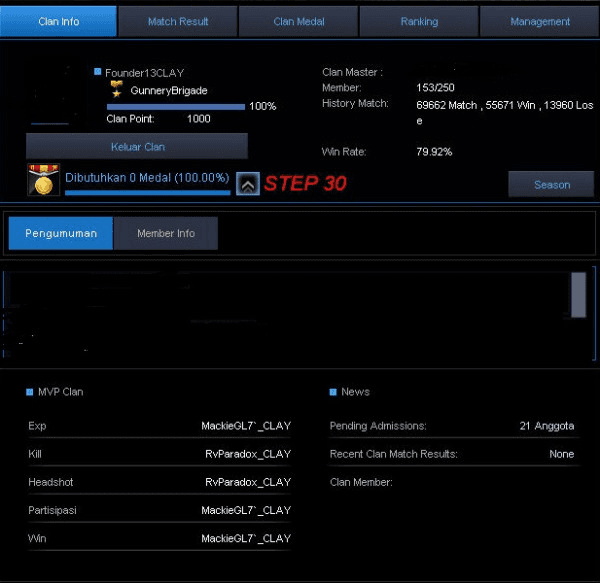Viewport: 600px width, 583px height.
Task: Select the Kill MVP player RvParadox_CLAY
Action: click(x=247, y=454)
